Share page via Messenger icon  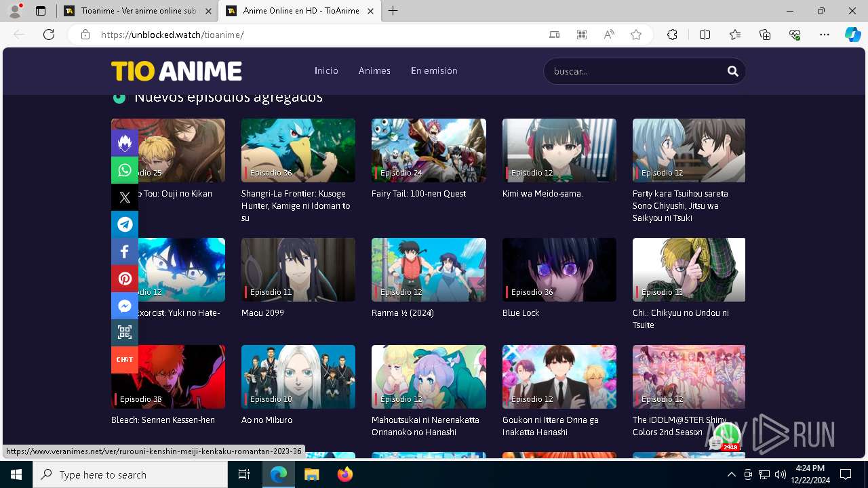pos(125,306)
